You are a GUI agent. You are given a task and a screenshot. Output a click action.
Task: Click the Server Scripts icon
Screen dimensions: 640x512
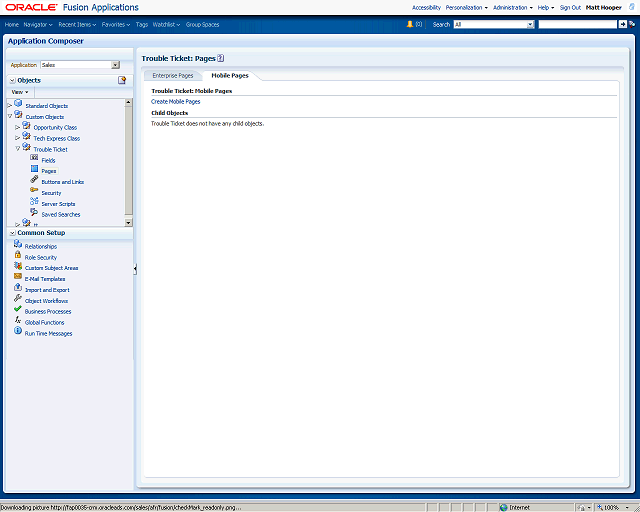(34, 201)
